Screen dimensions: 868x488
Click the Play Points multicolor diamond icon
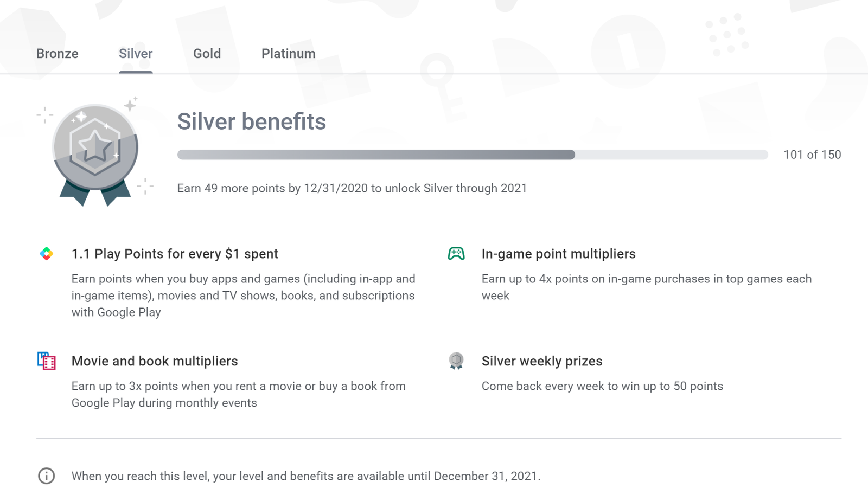(x=46, y=253)
